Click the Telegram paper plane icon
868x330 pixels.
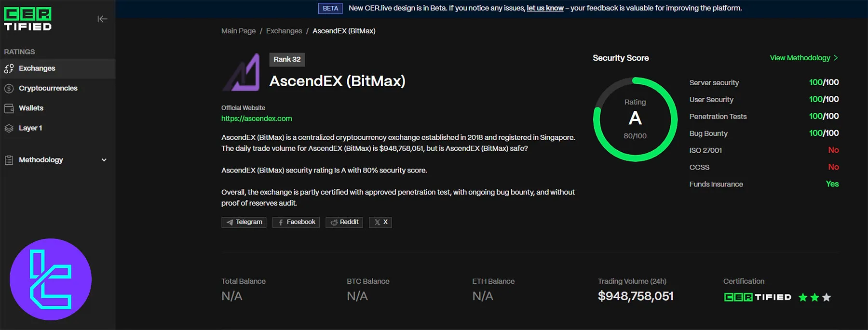[x=230, y=223]
